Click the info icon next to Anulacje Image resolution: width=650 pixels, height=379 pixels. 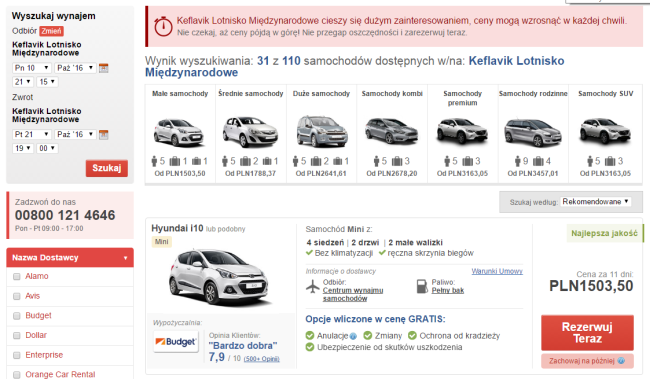353,336
